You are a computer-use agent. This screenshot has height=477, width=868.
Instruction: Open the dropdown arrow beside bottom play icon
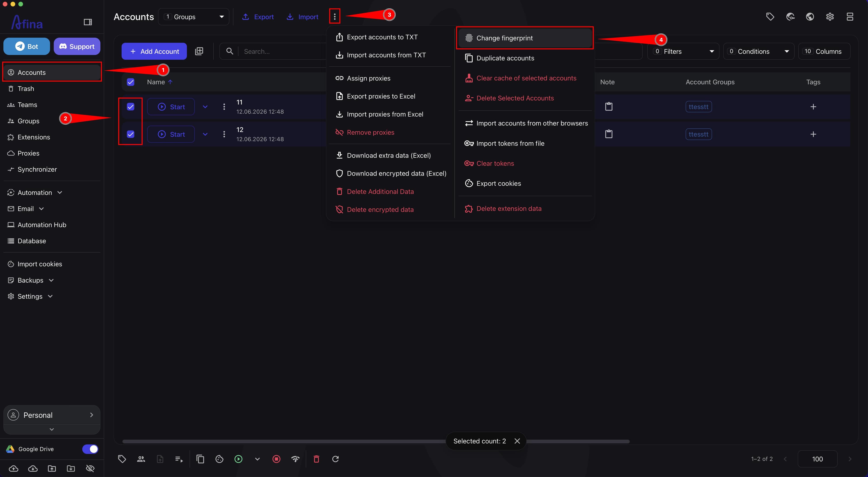coord(257,459)
